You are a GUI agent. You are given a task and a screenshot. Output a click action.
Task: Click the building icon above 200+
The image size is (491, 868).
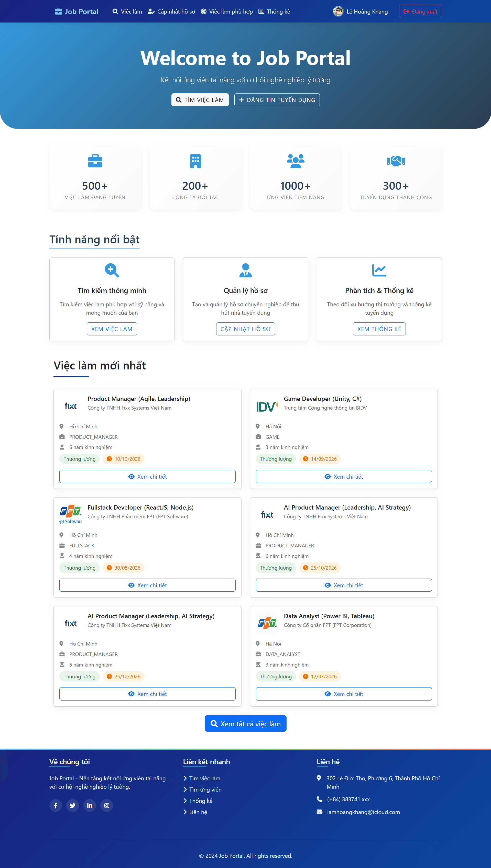click(195, 161)
